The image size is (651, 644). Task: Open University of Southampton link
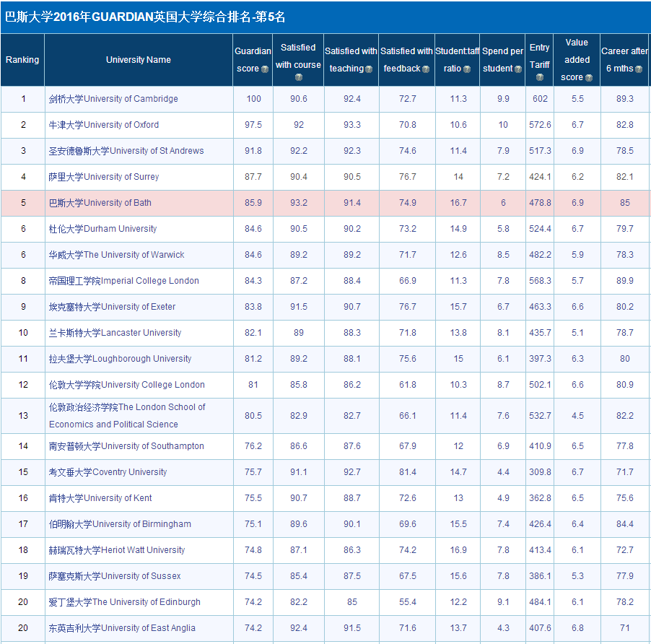[126, 446]
